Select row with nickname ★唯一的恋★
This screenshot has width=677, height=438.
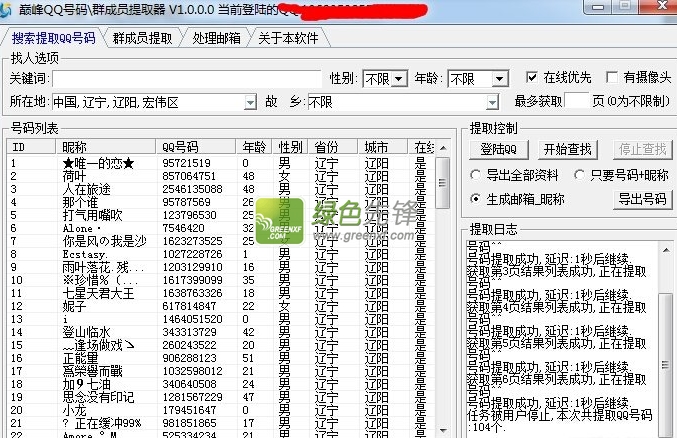pyautogui.click(x=220, y=163)
